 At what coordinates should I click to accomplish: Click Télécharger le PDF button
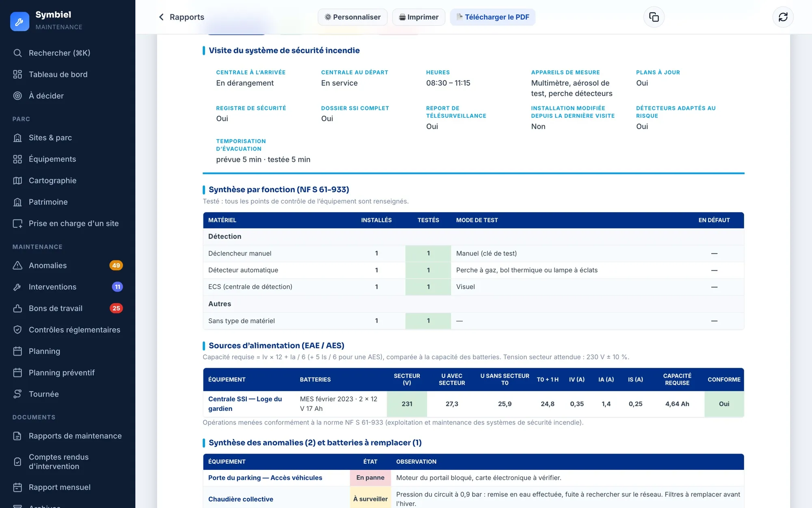click(492, 17)
